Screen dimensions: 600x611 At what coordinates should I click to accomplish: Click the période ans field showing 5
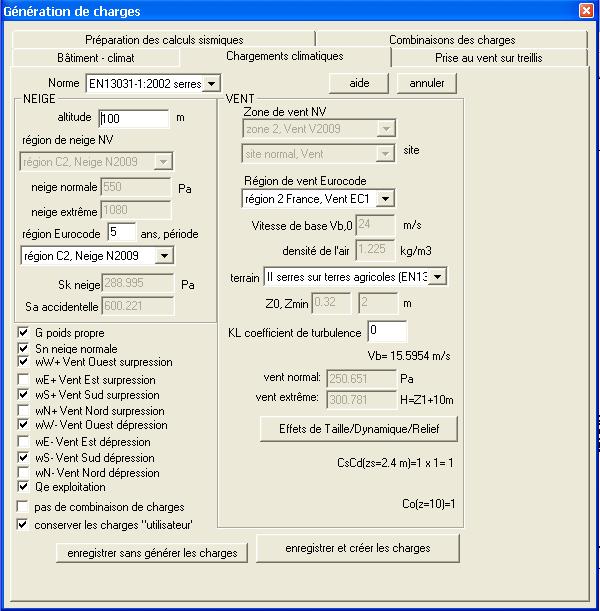(122, 232)
